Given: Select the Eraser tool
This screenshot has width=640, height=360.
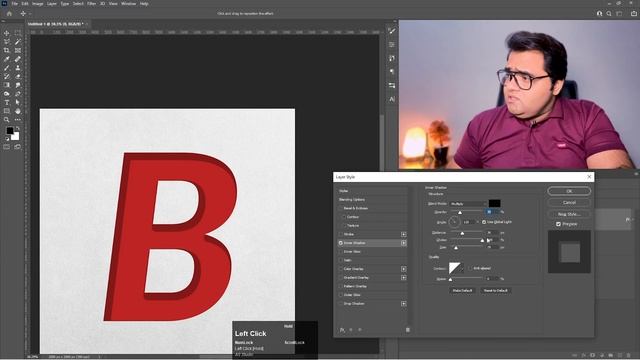Looking at the screenshot, I should 18,76.
